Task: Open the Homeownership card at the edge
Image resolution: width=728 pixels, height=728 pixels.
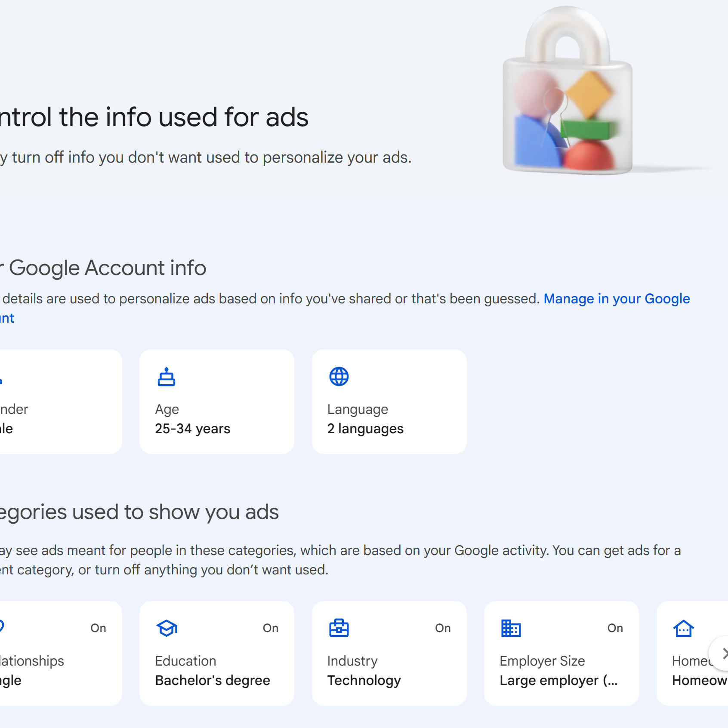Action: tap(692, 653)
